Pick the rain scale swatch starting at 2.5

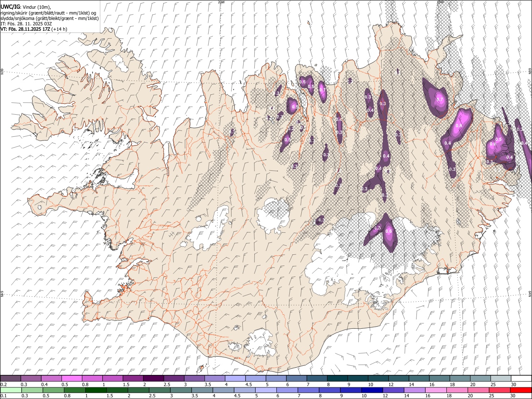click(159, 390)
